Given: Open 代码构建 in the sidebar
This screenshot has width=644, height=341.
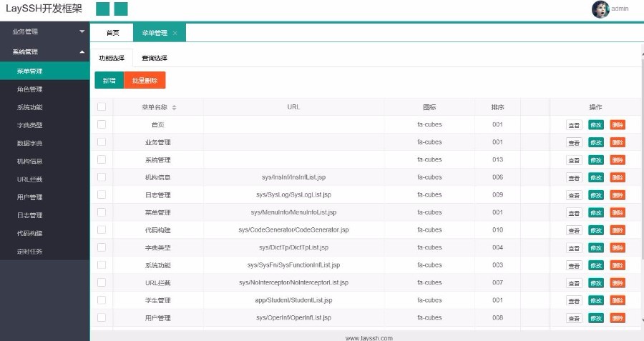Looking at the screenshot, I should [45, 233].
